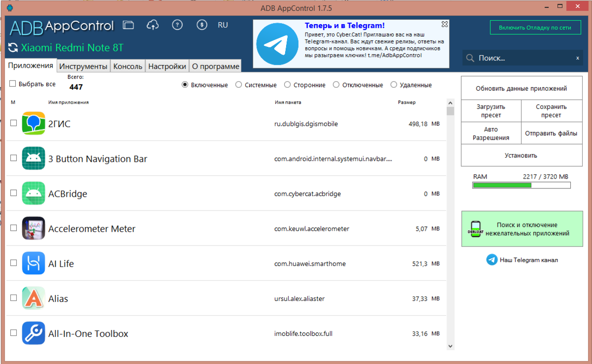Sort by Размер column header
This screenshot has height=364, width=592.
click(x=407, y=103)
